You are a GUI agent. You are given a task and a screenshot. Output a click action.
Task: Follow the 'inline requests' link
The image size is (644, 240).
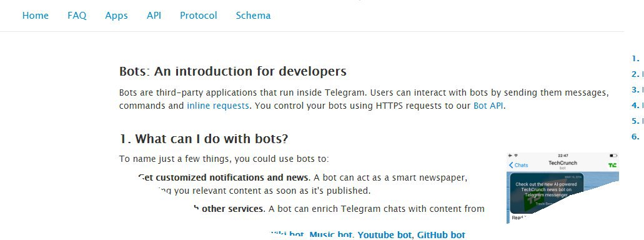coord(217,106)
